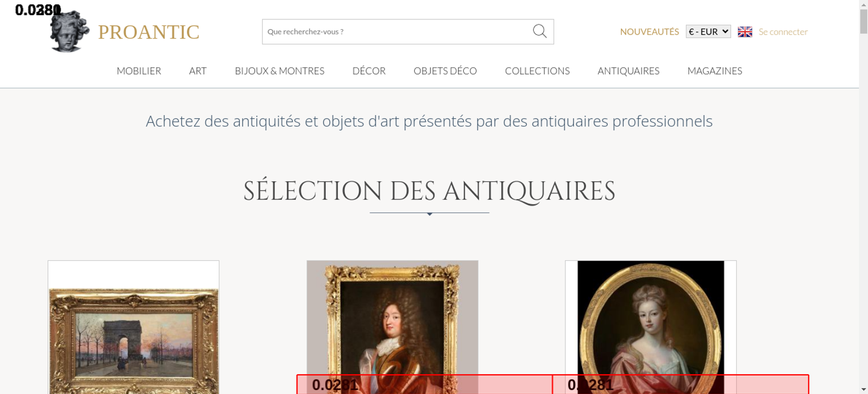Open the MOBILIER menu
Image resolution: width=868 pixels, height=394 pixels.
(139, 71)
